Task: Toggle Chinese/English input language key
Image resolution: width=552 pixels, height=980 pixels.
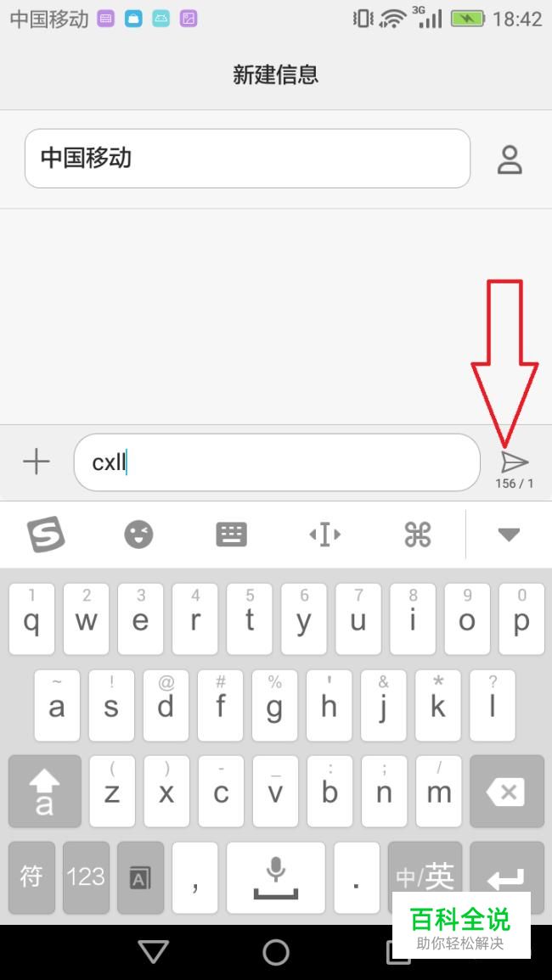Action: click(x=425, y=876)
